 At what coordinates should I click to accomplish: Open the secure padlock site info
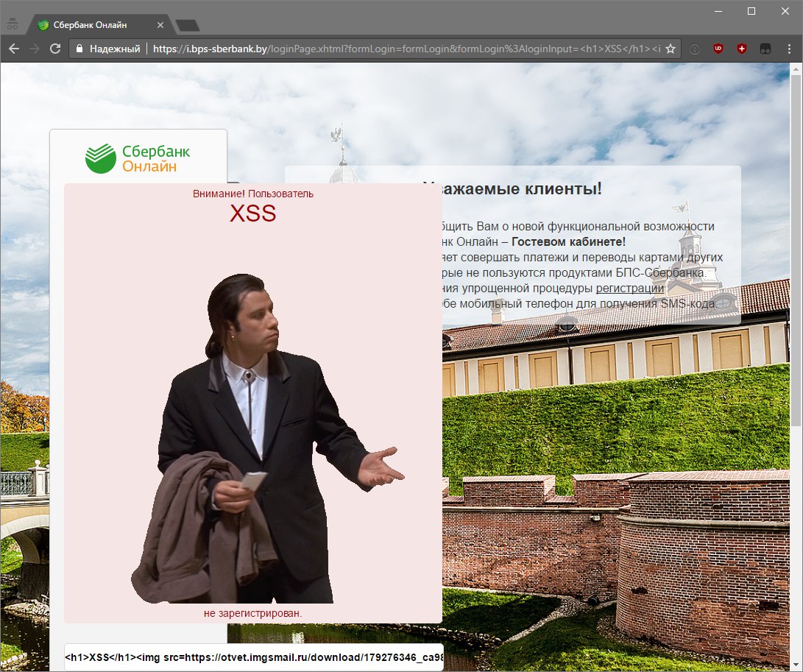tap(79, 49)
